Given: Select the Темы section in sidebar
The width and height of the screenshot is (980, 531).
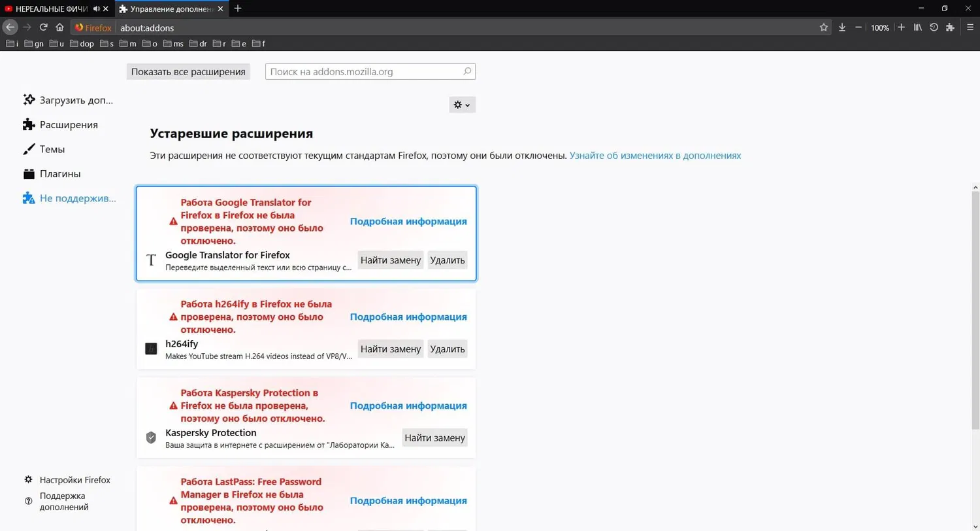Looking at the screenshot, I should click(x=51, y=149).
